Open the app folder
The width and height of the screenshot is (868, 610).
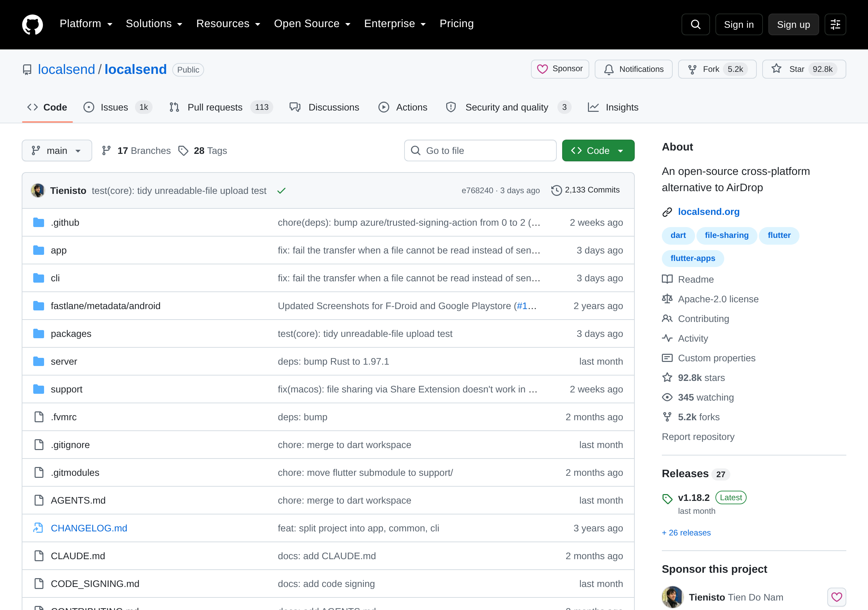tap(59, 250)
